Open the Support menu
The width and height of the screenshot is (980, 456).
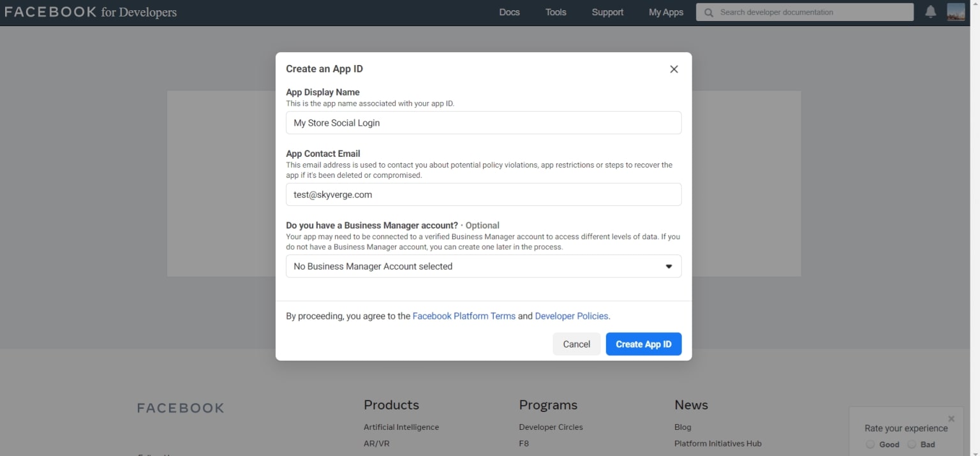coord(607,12)
